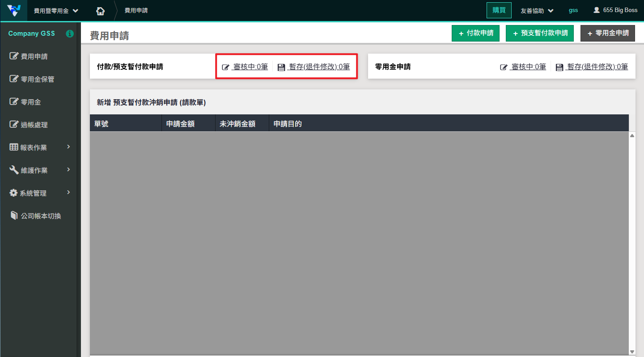Click the + 付款申請 button
The image size is (644, 357).
(475, 34)
